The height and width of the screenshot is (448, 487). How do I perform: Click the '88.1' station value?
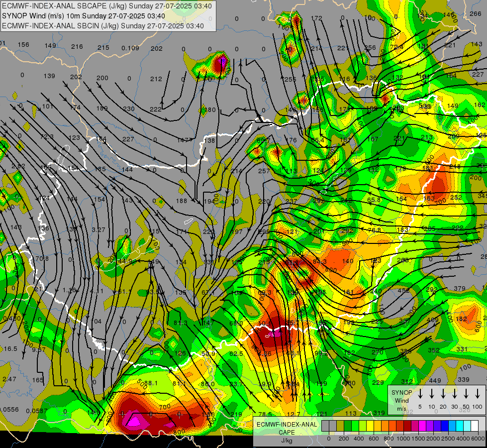tap(151, 383)
